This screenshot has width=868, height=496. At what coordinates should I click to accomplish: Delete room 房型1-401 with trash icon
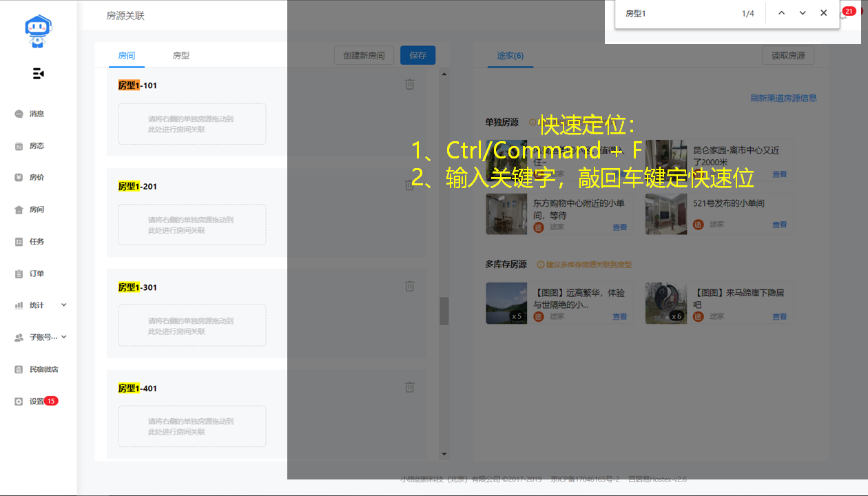point(410,387)
